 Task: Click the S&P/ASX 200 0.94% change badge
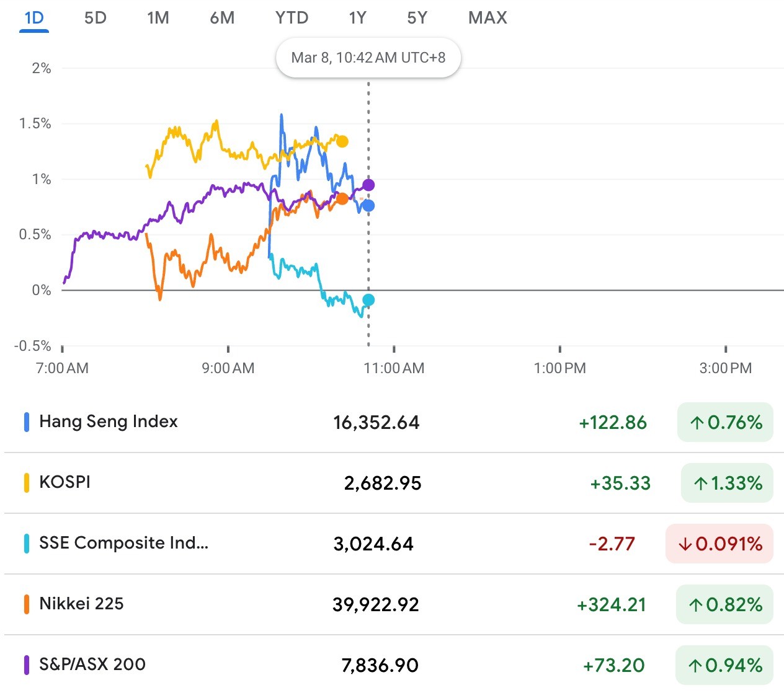(x=724, y=665)
